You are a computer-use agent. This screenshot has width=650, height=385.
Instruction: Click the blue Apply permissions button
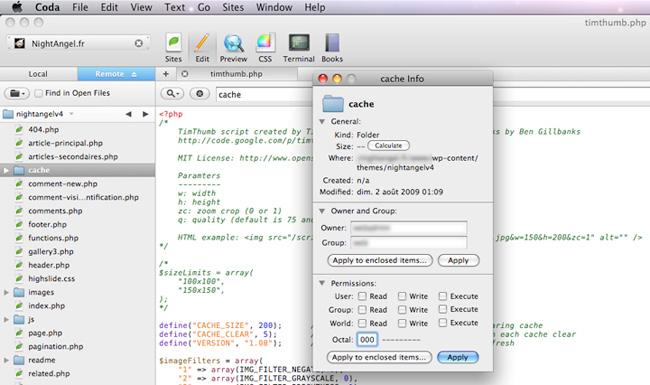458,357
